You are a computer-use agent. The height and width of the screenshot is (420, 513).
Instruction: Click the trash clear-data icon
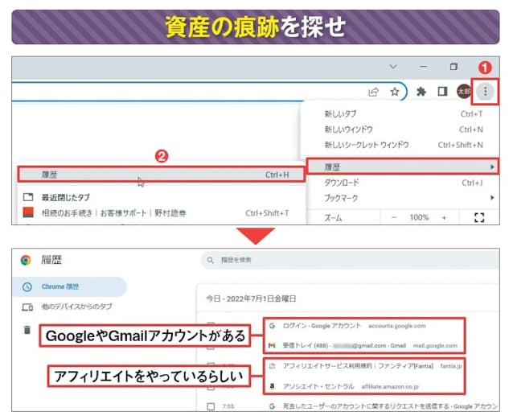coord(27,330)
